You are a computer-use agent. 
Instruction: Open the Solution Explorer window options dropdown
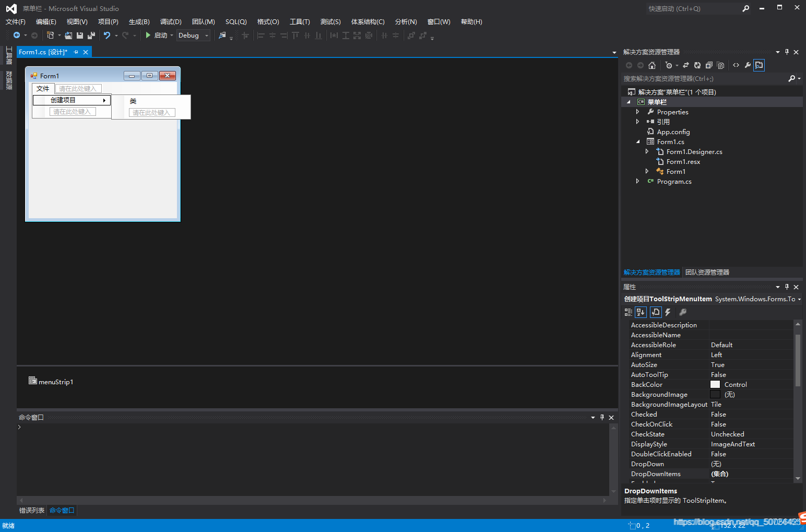coord(778,52)
